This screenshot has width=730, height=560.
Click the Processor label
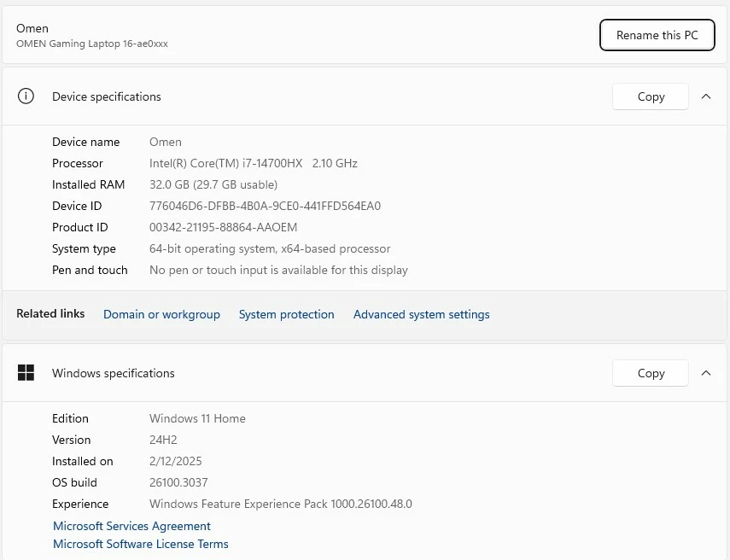(78, 163)
